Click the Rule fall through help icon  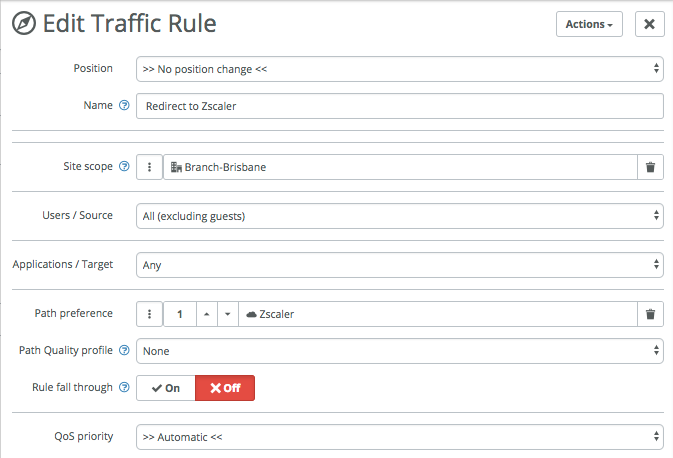click(x=124, y=387)
